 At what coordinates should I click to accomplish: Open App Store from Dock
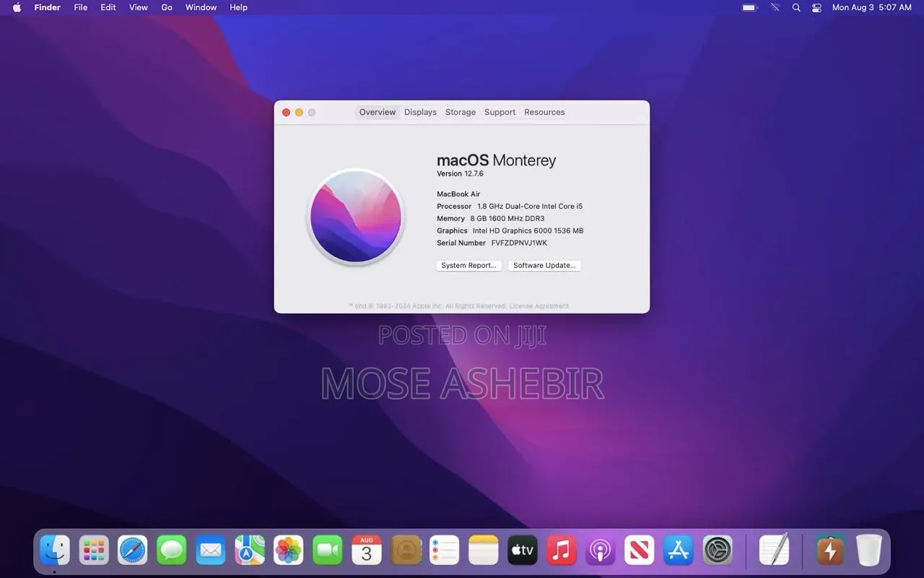click(679, 551)
